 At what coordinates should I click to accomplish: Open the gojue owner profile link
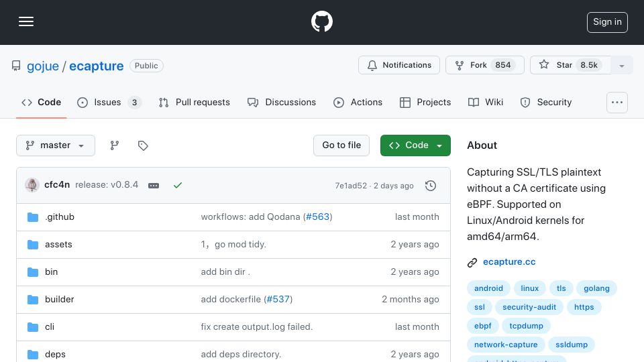43,66
